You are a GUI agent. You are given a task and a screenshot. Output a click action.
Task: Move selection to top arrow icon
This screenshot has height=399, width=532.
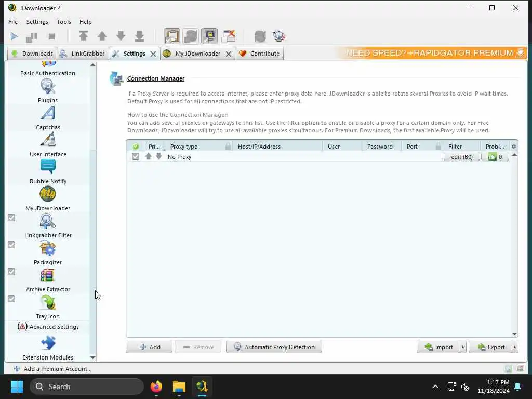point(84,36)
